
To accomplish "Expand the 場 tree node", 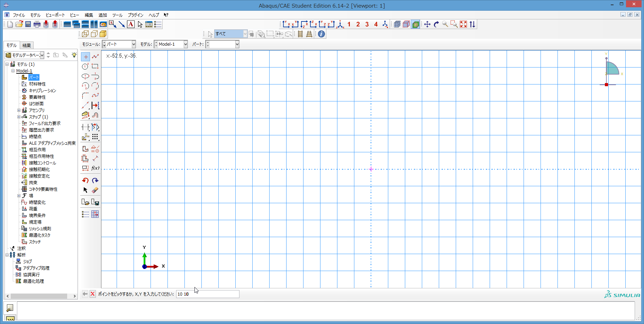I will point(19,196).
